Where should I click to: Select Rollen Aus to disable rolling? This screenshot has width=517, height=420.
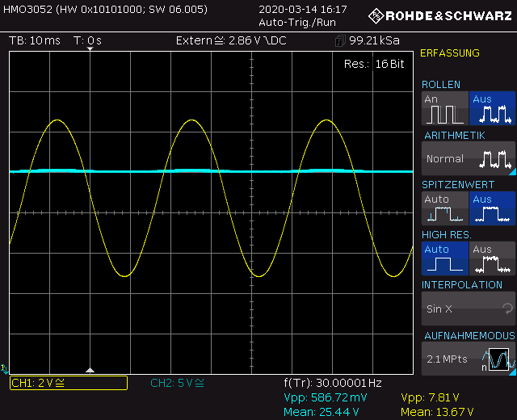click(492, 109)
